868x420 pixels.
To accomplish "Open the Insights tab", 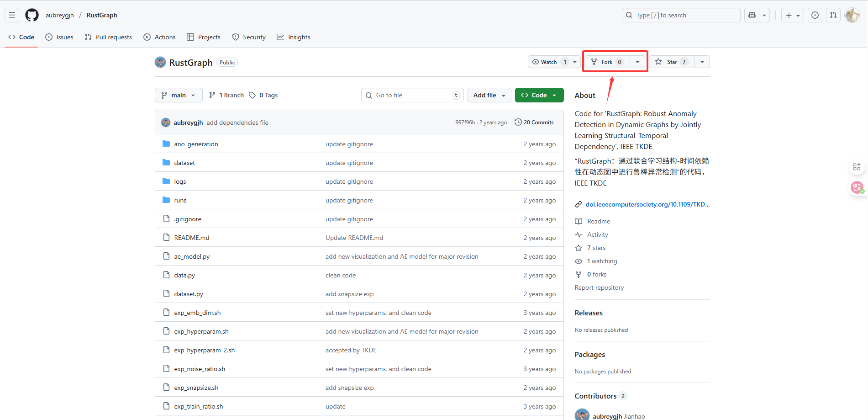I will [294, 37].
